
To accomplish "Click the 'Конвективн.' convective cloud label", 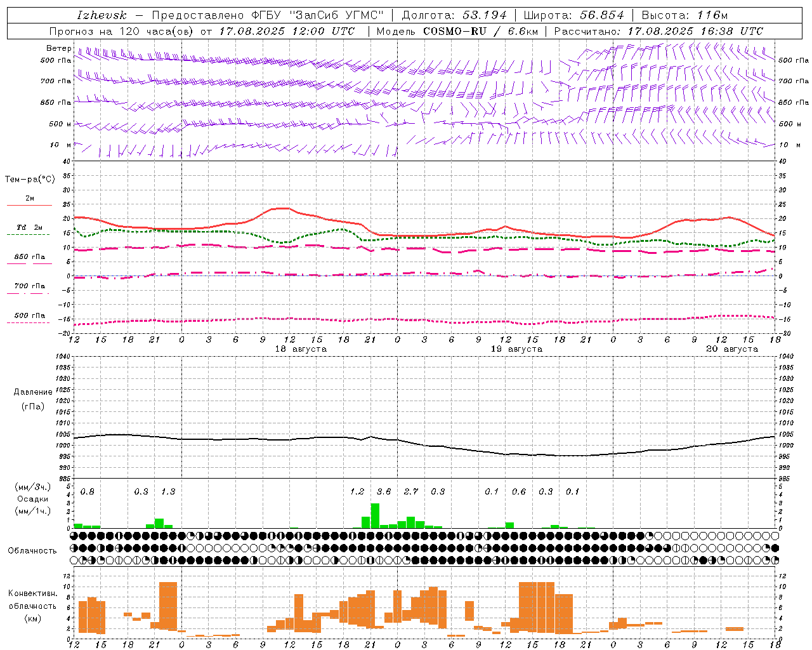I will pos(33,594).
